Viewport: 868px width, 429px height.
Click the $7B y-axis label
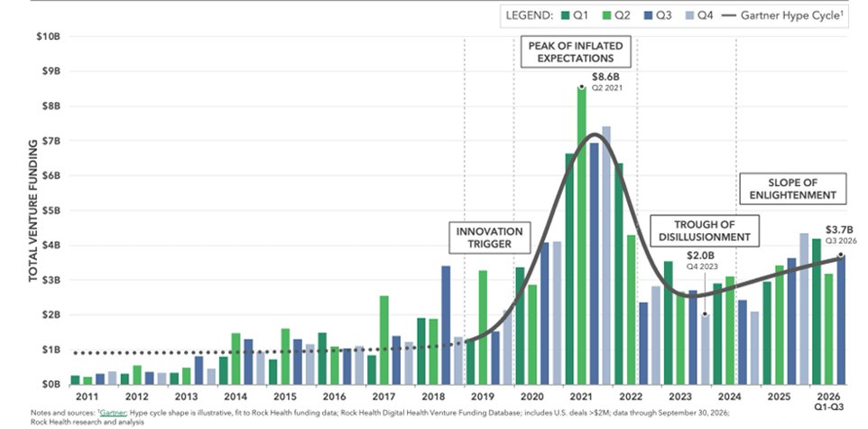coord(50,141)
